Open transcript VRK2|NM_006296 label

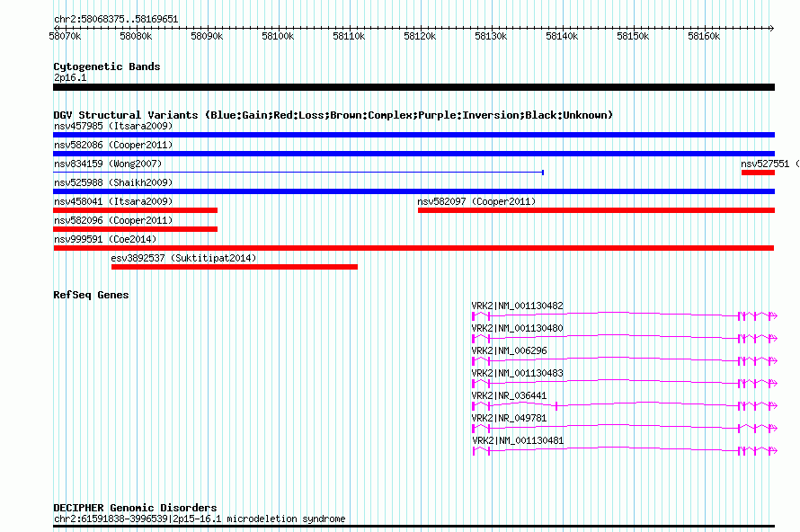coord(509,351)
